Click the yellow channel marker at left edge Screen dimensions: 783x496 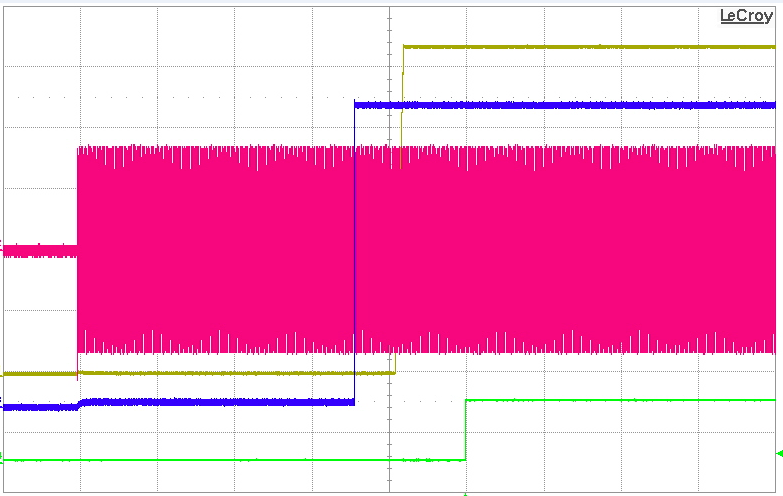pyautogui.click(x=3, y=373)
